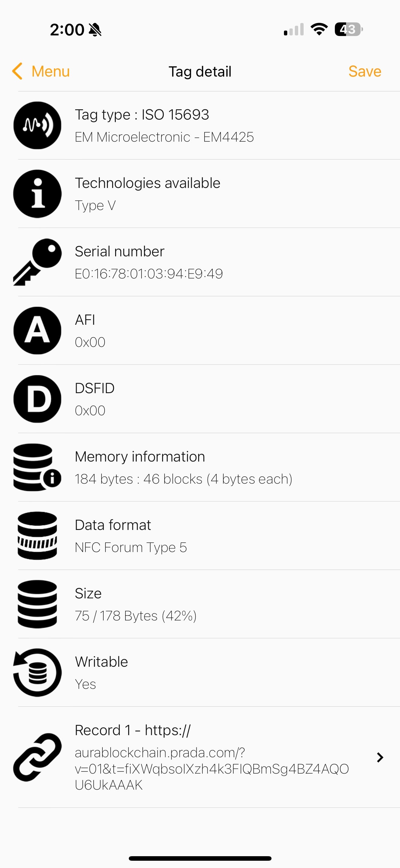
Task: Tap the battery indicator in status bar
Action: point(348,29)
